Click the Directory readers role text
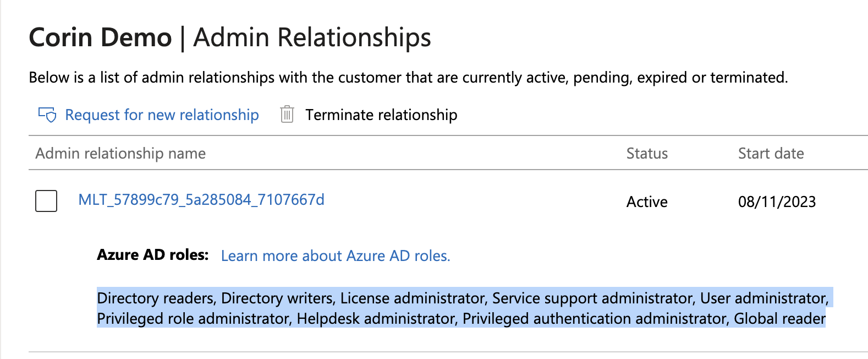The height and width of the screenshot is (359, 868). tap(155, 298)
